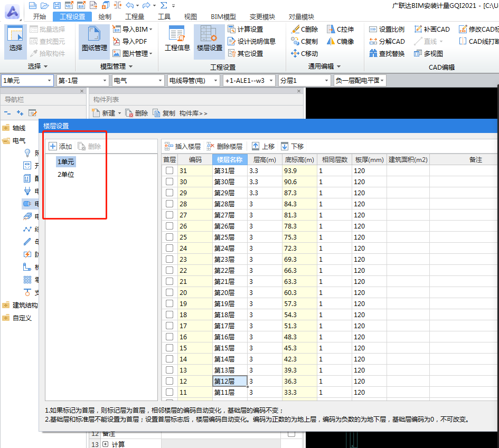Viewport: 499px width, 448px height.
Task: Move floor down with 下移
Action: (292, 146)
